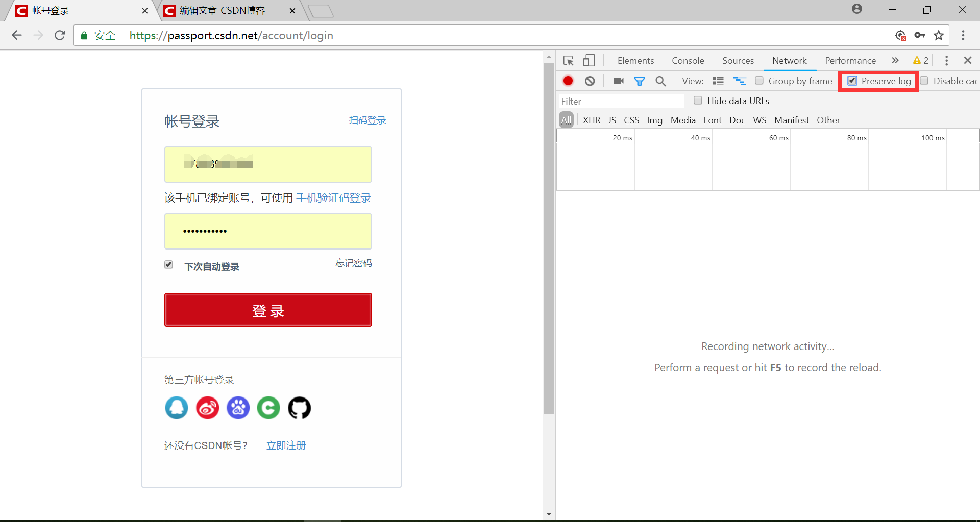Click the Weibo login icon
Screen dimensions: 980x522
[207, 408]
